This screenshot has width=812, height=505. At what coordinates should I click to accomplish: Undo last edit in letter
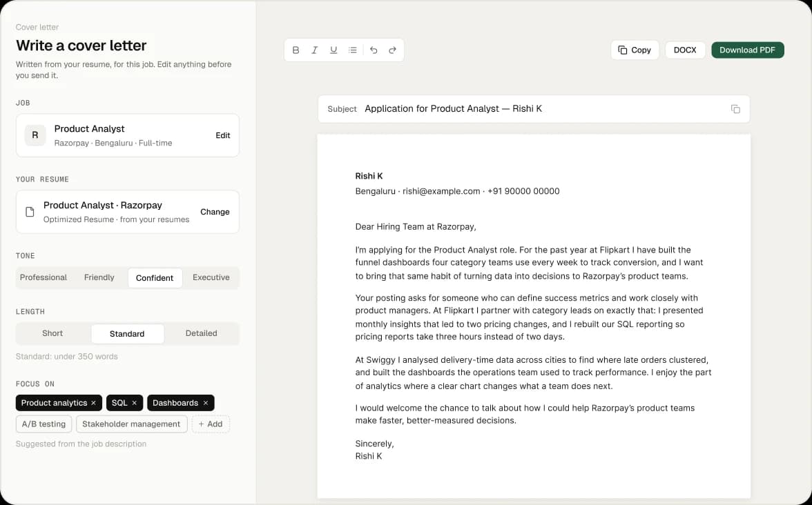(374, 50)
